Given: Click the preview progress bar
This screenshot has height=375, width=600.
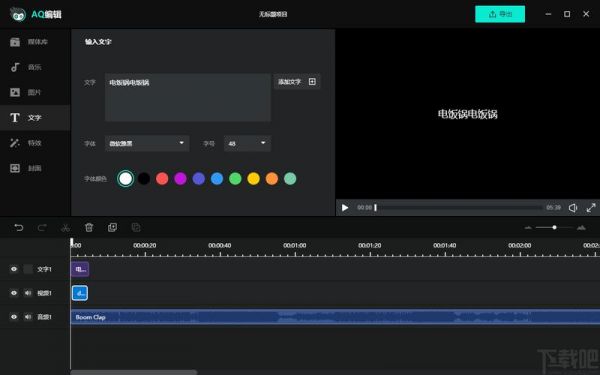Looking at the screenshot, I should (459, 207).
